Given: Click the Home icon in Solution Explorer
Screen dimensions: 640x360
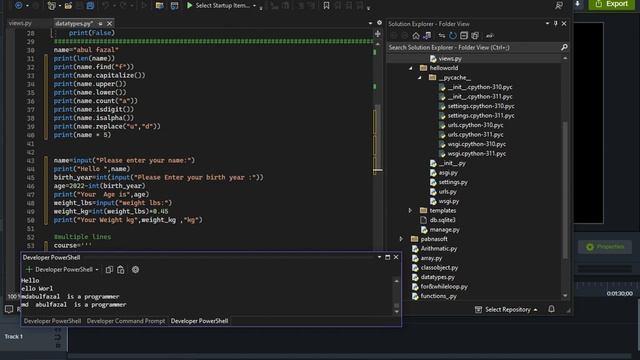Looking at the screenshot, I should click(x=416, y=36).
